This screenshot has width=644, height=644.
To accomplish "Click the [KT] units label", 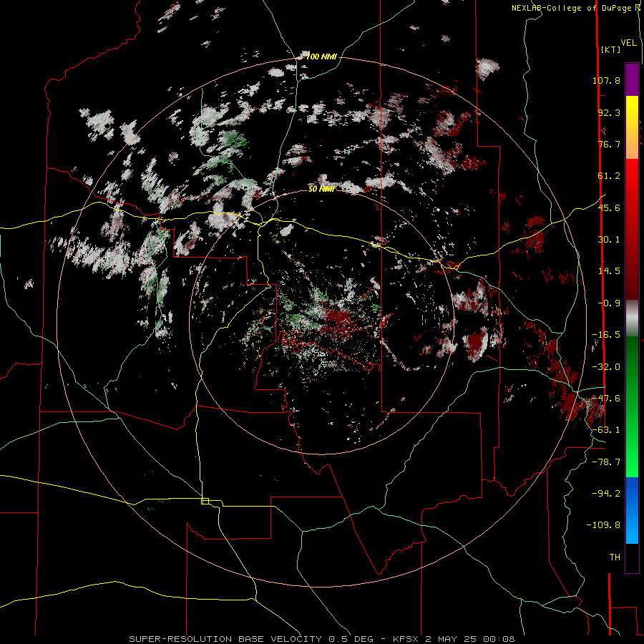I will tap(610, 49).
